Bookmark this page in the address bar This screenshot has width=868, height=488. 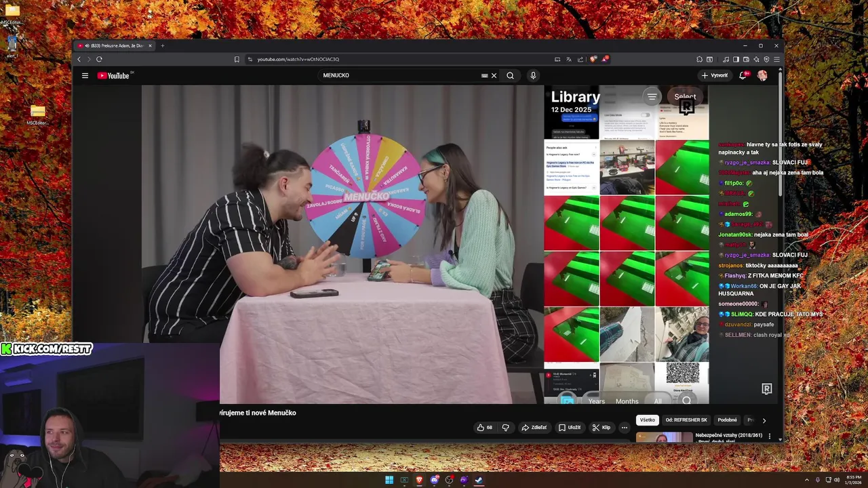coord(237,59)
